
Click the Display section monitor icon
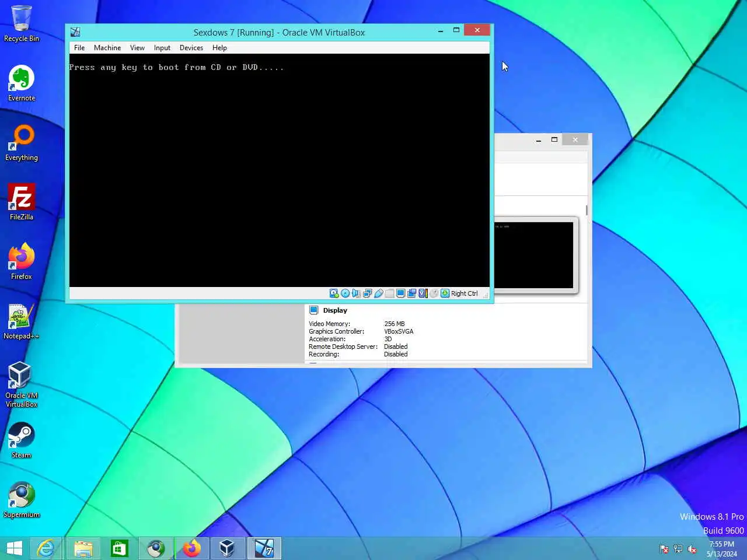[313, 310]
